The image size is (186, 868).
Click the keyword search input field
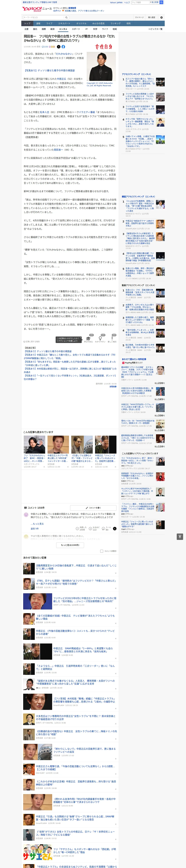44,18
